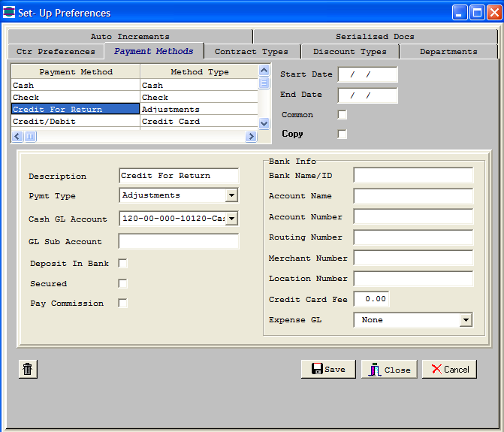Select the Credit/Debit payment method row
The image size is (504, 432).
(x=75, y=122)
